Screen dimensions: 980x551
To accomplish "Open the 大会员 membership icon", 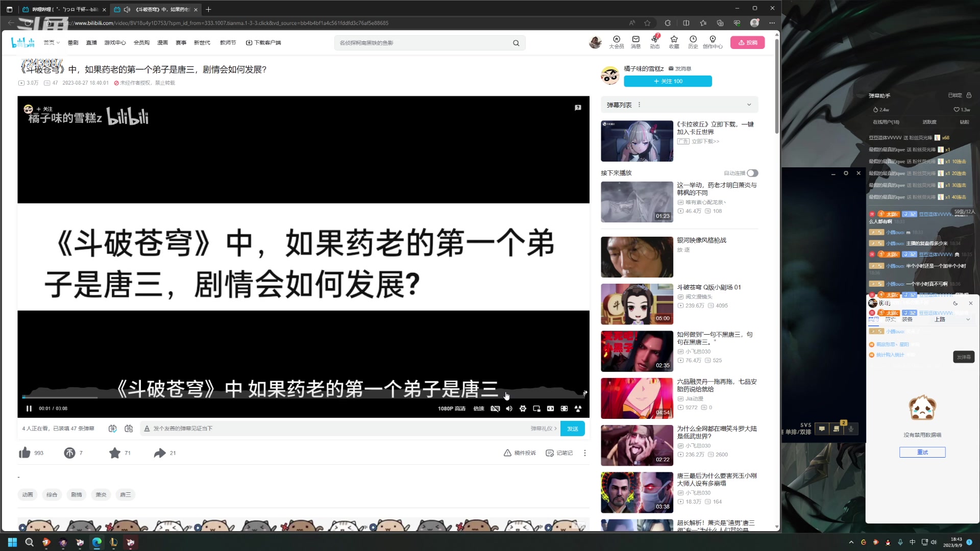I will point(616,42).
